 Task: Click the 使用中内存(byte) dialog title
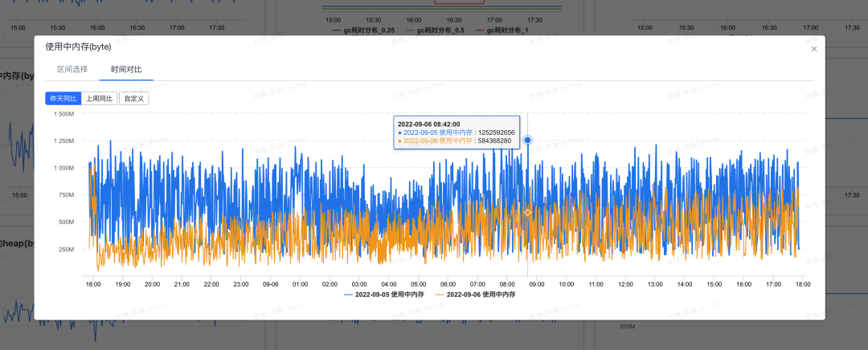click(78, 47)
